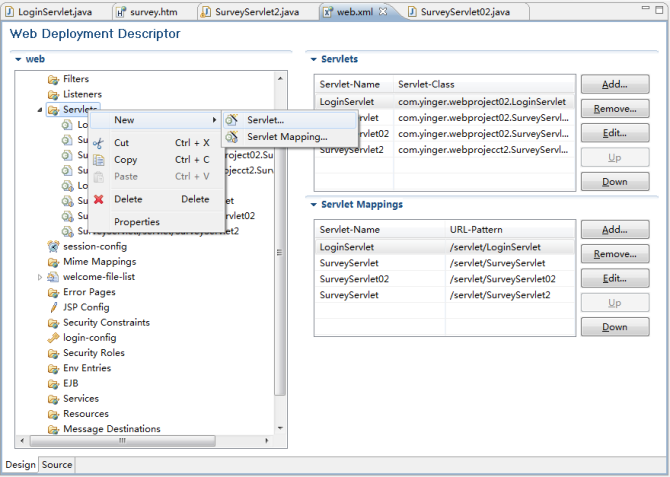Close the web.xml tab
Viewport: 670px width, 477px height.
pyautogui.click(x=383, y=12)
